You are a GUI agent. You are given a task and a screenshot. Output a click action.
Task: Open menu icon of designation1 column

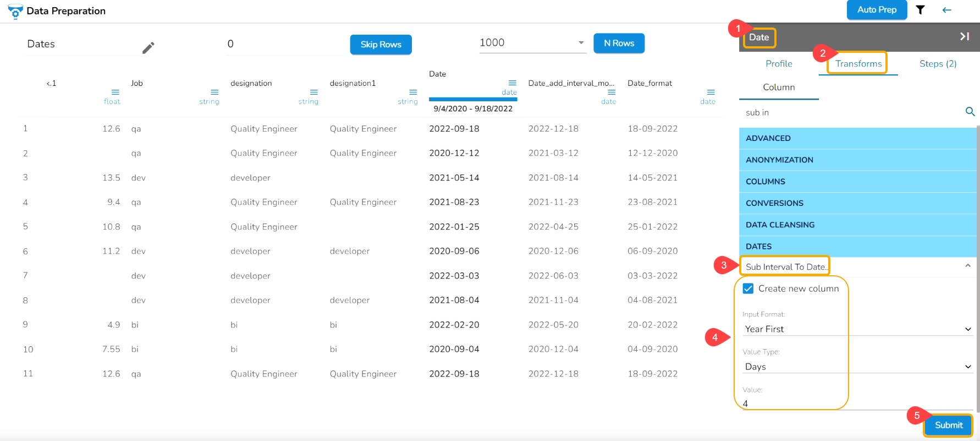[413, 92]
